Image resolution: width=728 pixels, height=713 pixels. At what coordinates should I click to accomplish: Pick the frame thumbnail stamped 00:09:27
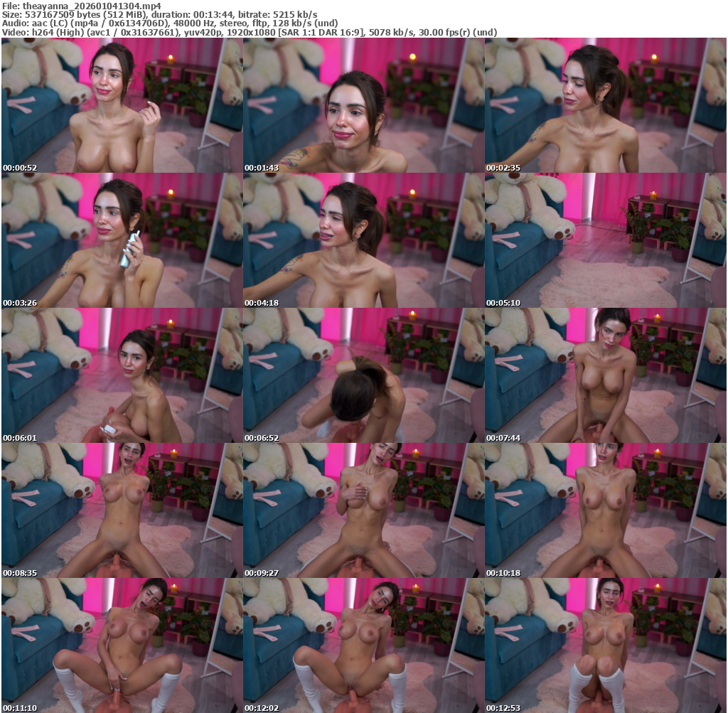(363, 510)
